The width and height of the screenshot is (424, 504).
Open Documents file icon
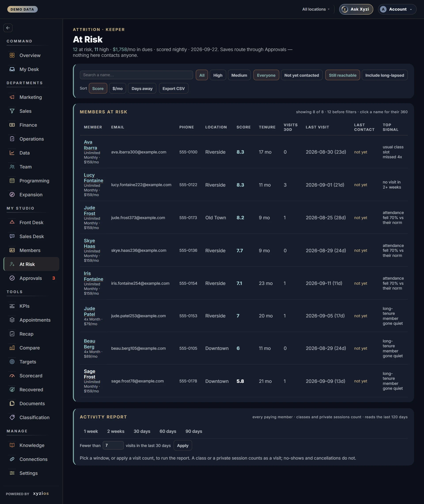[12, 404]
